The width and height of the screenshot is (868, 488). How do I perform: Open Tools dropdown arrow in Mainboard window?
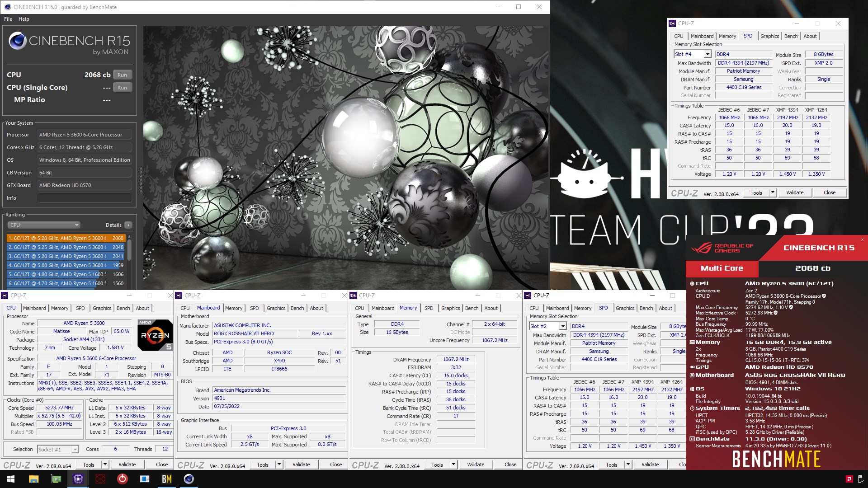pyautogui.click(x=279, y=465)
